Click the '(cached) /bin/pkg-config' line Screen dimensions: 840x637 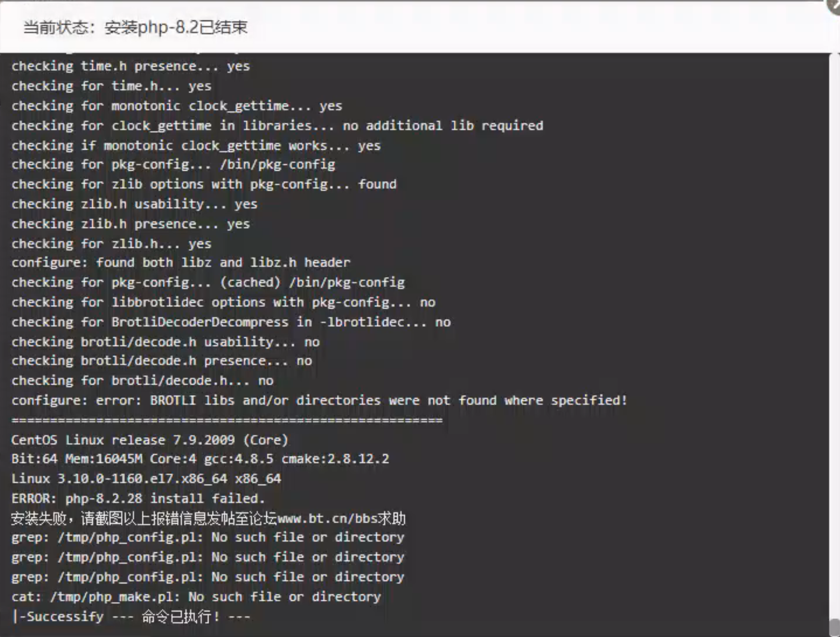(208, 283)
